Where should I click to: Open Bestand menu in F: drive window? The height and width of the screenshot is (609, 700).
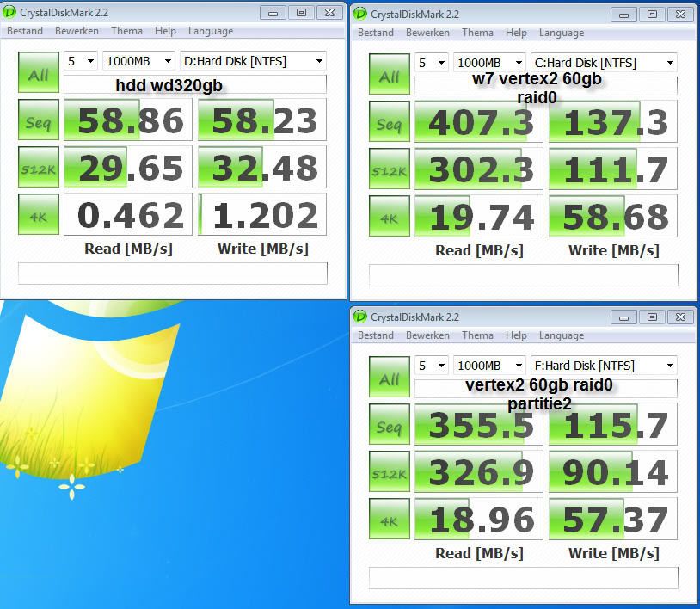coord(376,335)
